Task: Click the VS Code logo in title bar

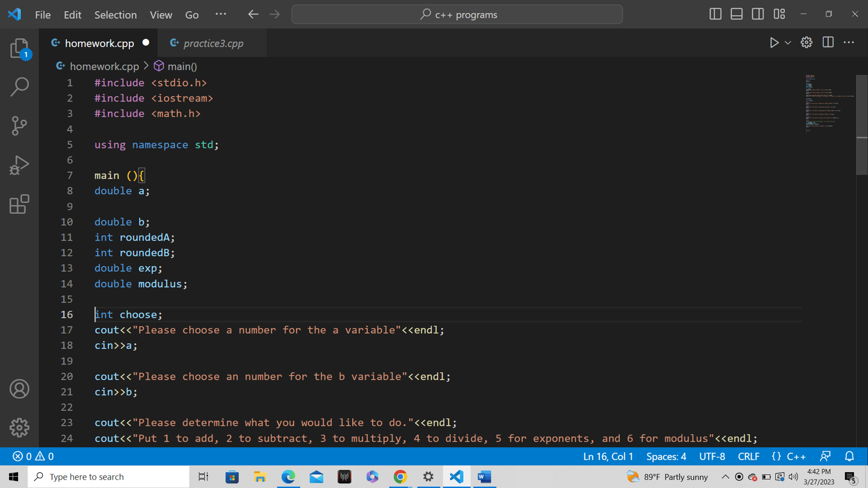Action: point(14,14)
